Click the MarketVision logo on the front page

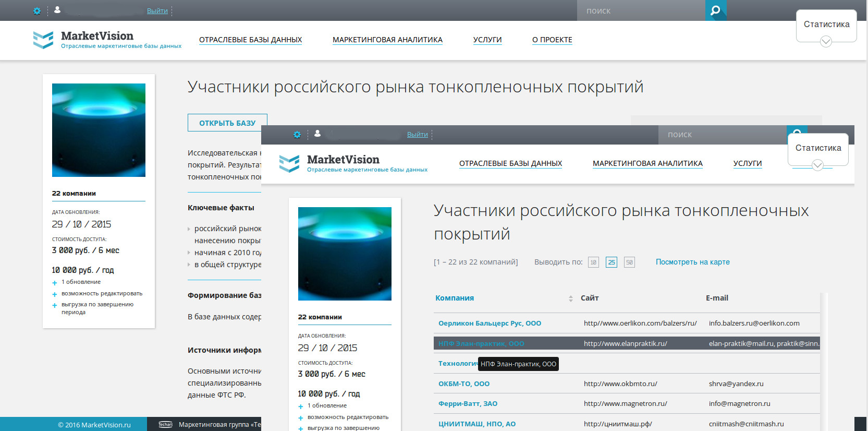(353, 163)
